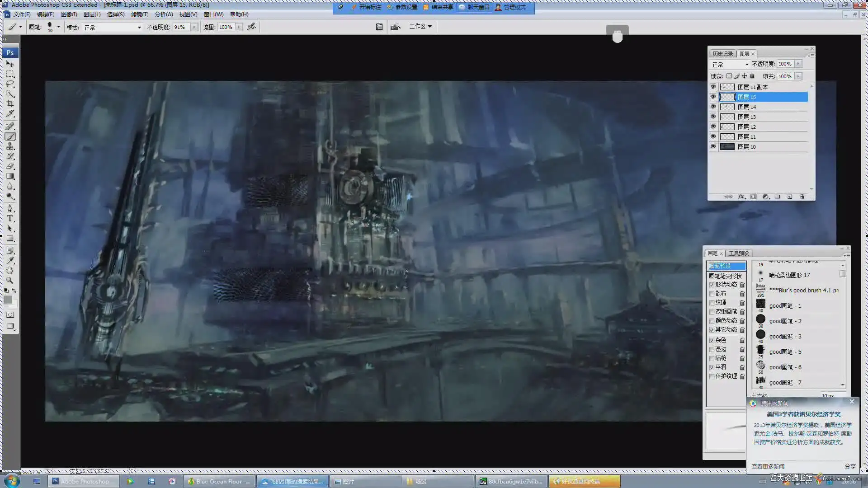Select the Crop tool
The width and height of the screenshot is (868, 488).
10,103
